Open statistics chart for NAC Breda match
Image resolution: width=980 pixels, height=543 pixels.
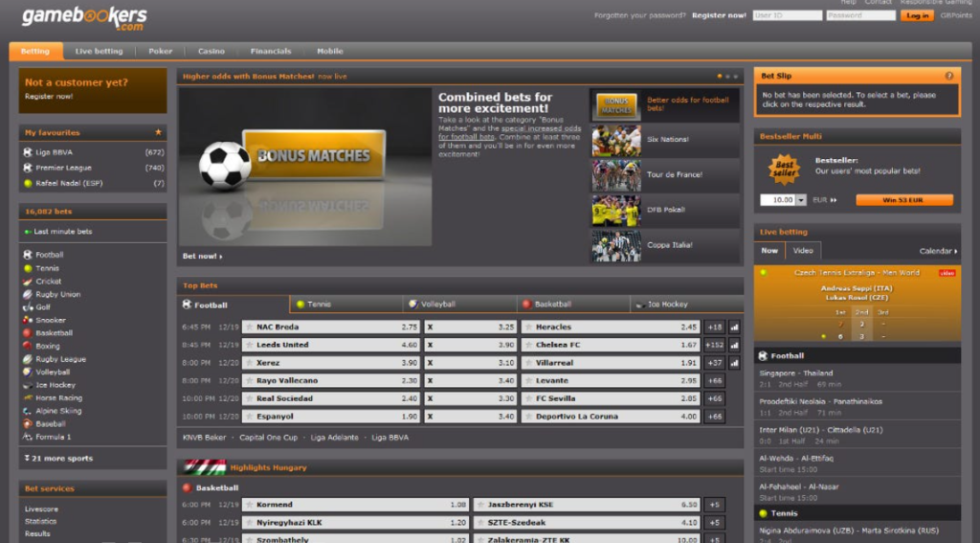pos(734,328)
